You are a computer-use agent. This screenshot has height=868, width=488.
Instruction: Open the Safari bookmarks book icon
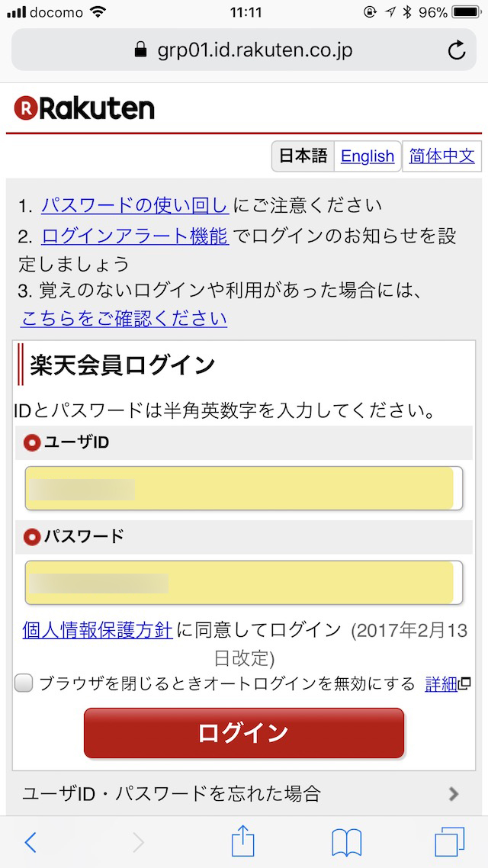pyautogui.click(x=346, y=843)
